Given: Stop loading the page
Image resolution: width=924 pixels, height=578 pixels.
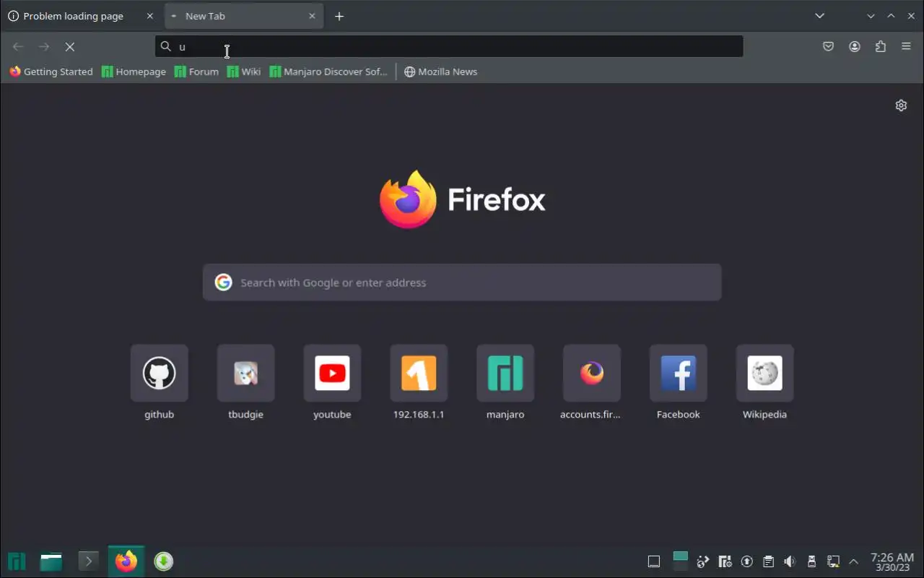Looking at the screenshot, I should tap(70, 46).
